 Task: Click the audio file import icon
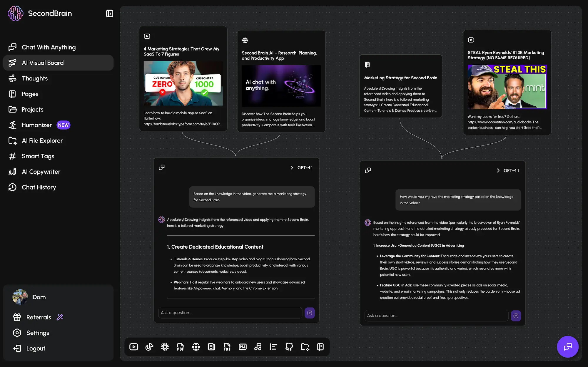pos(258,347)
